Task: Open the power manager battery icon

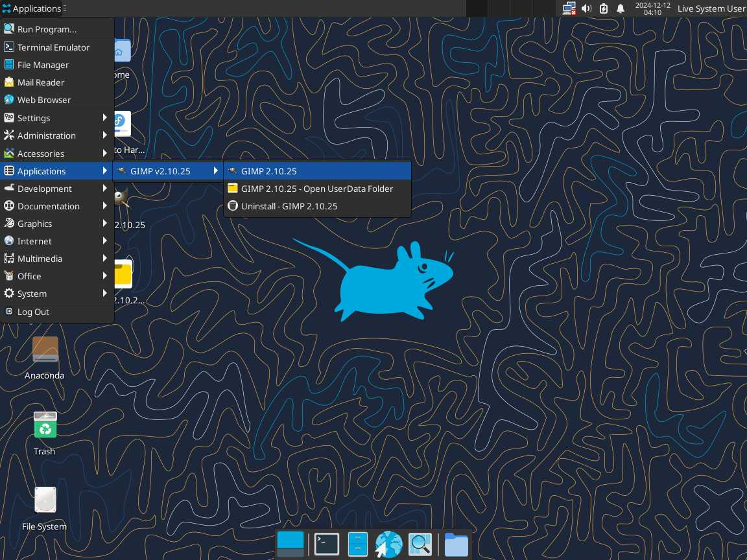Action: pos(604,8)
